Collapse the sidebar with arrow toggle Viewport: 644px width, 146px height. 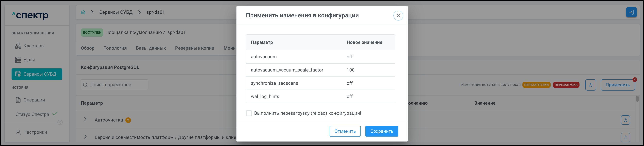60,122
